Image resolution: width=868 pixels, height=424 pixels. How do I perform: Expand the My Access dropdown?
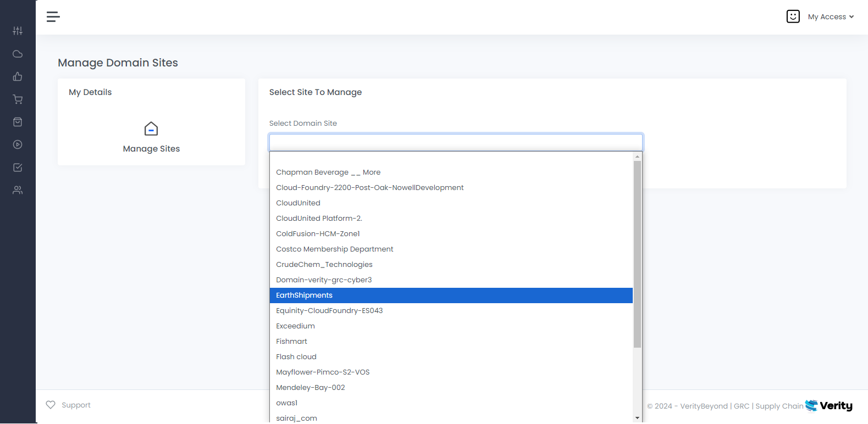[x=831, y=17]
